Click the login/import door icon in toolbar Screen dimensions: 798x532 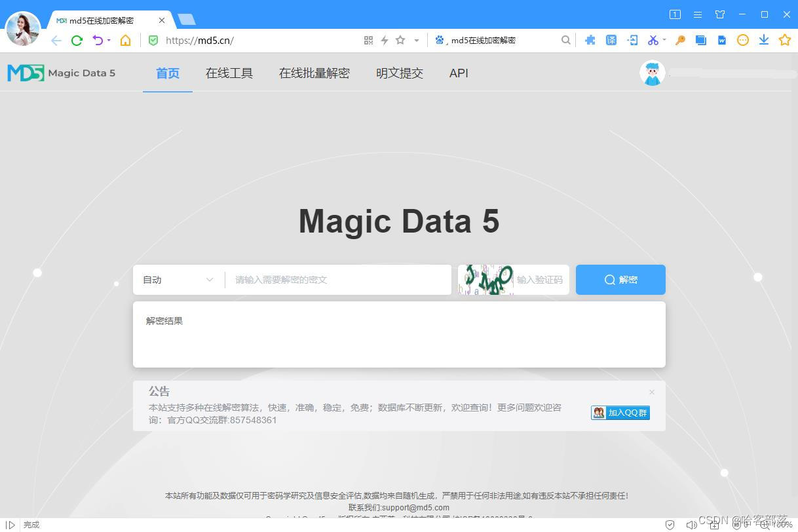(x=632, y=41)
